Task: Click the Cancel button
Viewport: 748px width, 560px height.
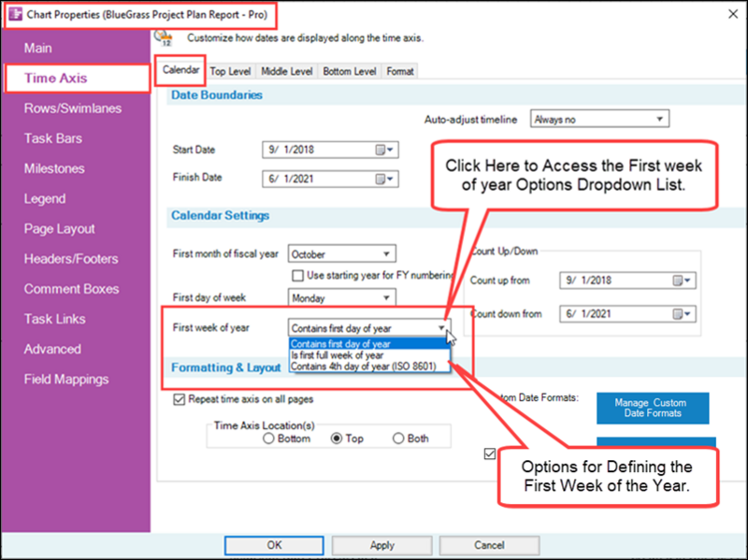Action: tap(489, 545)
